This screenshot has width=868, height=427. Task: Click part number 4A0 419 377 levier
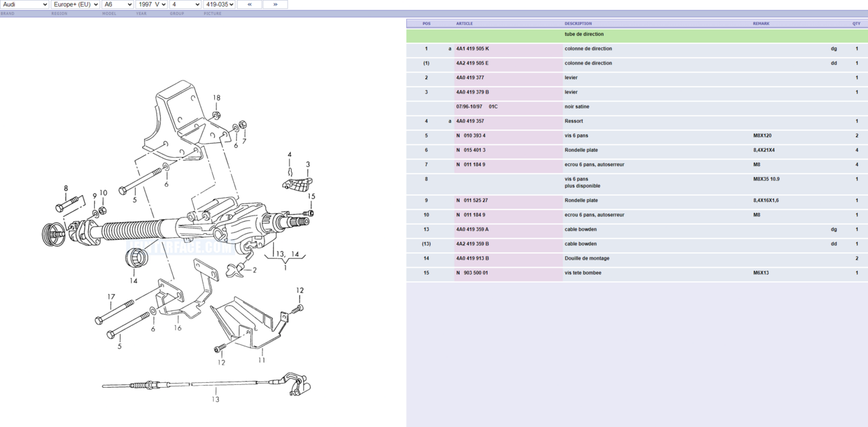[x=473, y=77]
